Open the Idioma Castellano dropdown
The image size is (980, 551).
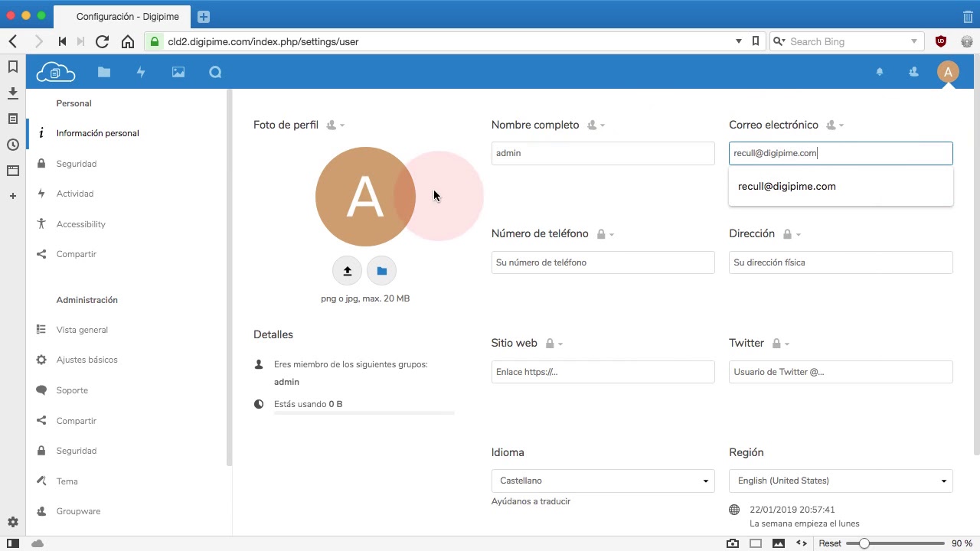603,481
